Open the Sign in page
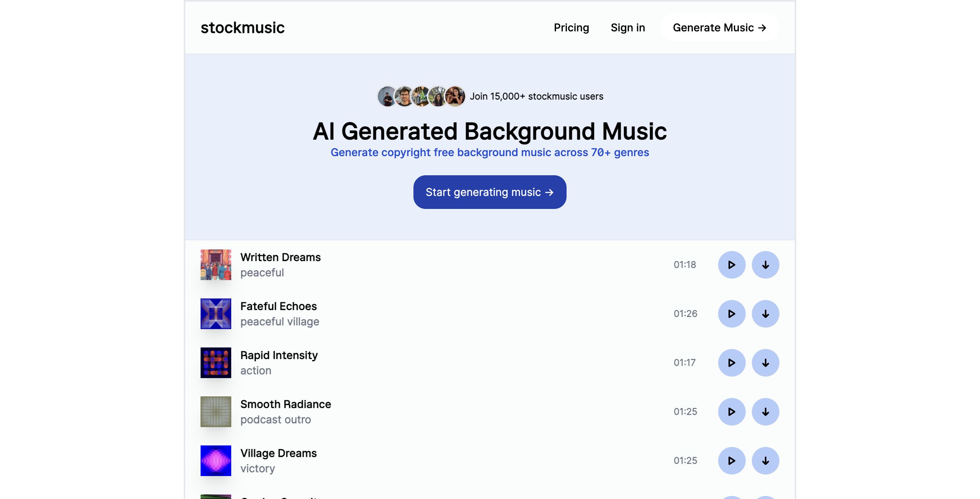The width and height of the screenshot is (980, 499). tap(628, 28)
